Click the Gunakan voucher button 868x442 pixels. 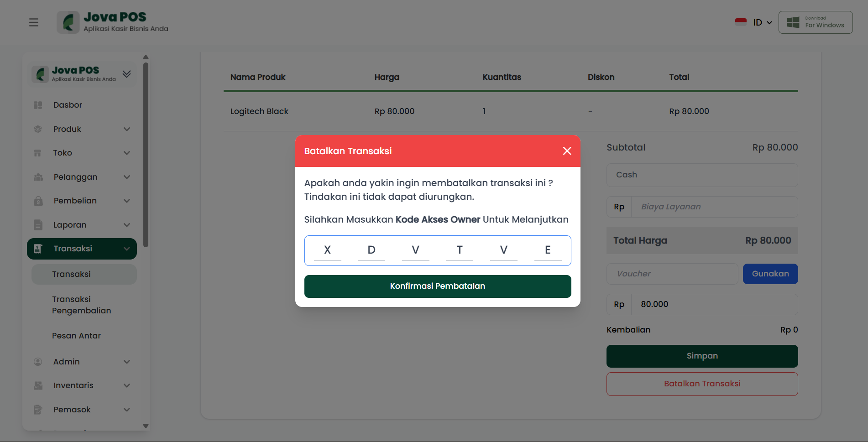pyautogui.click(x=770, y=274)
